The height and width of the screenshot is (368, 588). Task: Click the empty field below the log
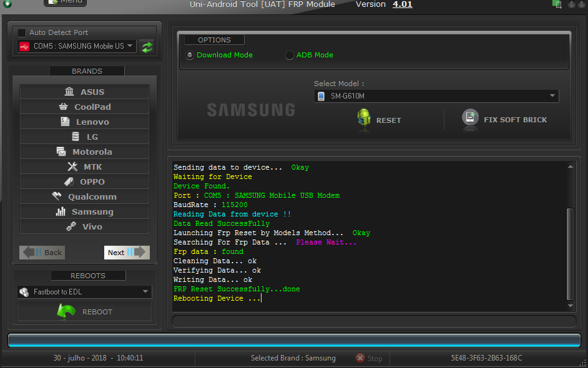[374, 321]
